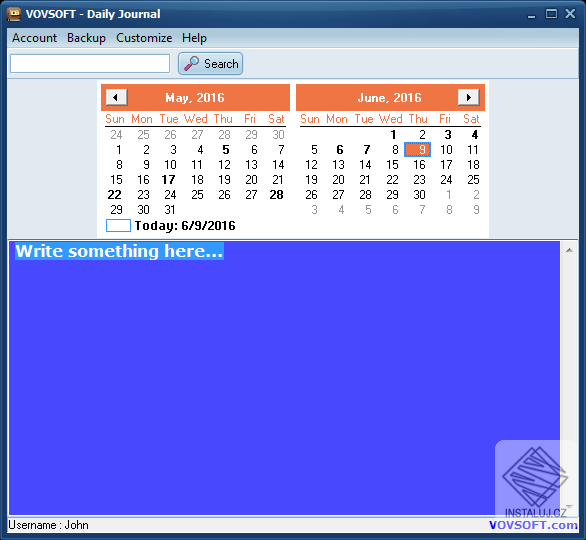Click the Search button with magnifier icon
This screenshot has height=540, width=586.
[x=210, y=64]
